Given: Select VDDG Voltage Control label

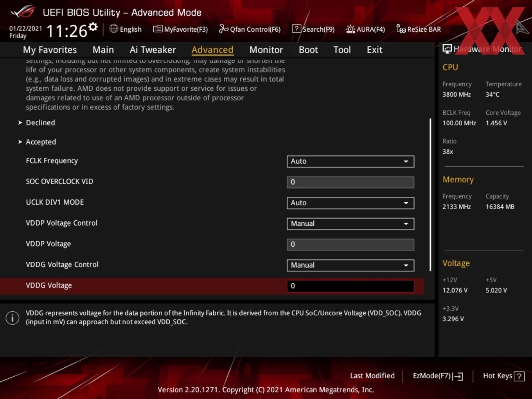Looking at the screenshot, I should pos(62,264).
